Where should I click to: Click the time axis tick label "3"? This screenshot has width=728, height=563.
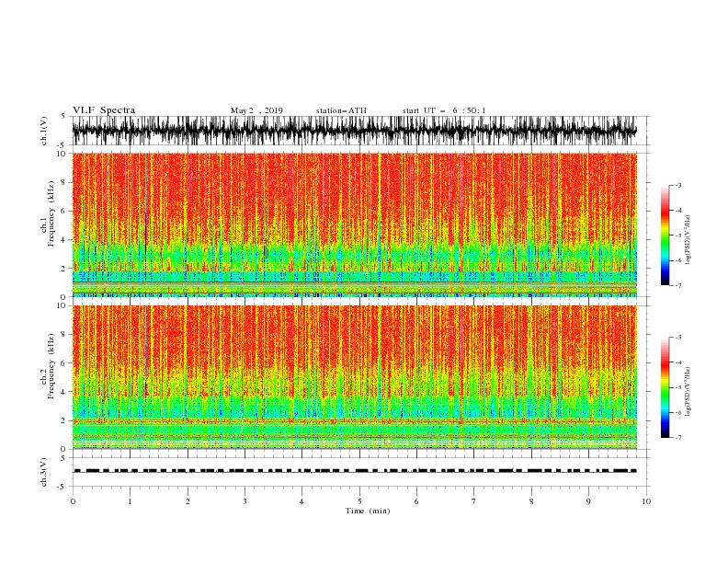click(x=245, y=501)
